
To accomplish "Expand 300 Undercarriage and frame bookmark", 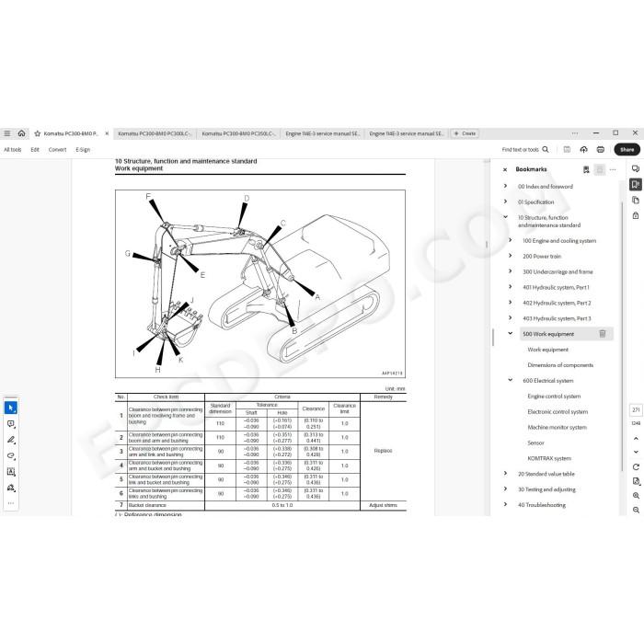I will [x=511, y=271].
